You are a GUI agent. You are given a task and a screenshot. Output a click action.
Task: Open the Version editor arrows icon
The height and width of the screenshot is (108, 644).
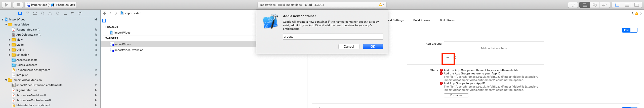coord(604,5)
